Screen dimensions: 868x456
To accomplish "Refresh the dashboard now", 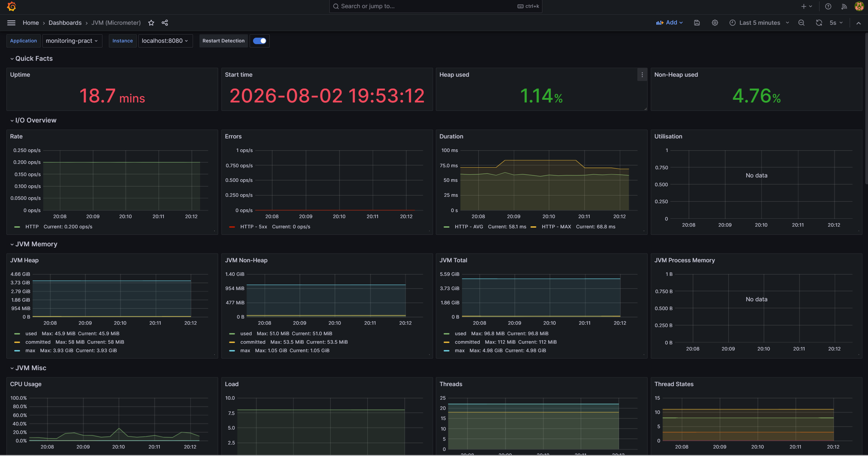I will (819, 23).
